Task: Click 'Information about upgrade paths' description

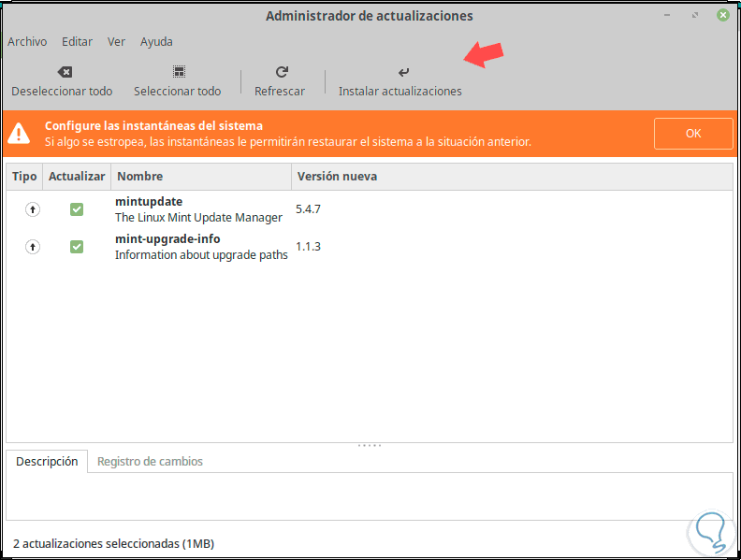Action: (201, 255)
